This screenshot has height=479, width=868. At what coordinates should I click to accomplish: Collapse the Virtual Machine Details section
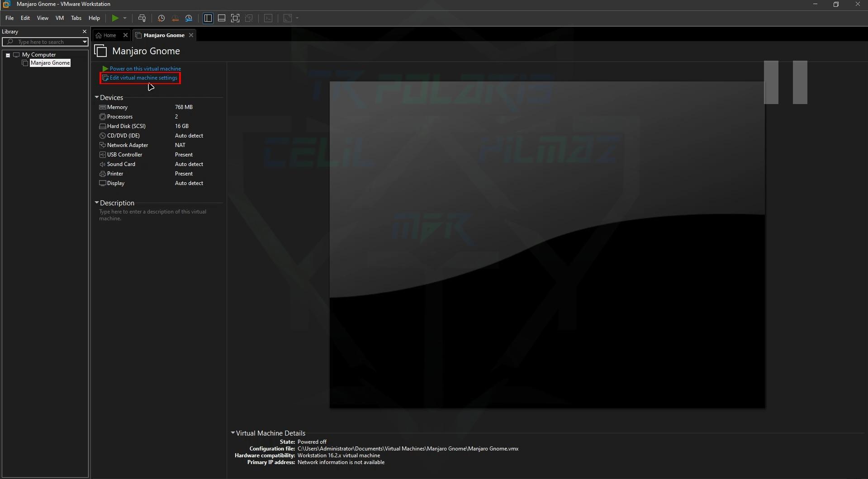point(233,433)
